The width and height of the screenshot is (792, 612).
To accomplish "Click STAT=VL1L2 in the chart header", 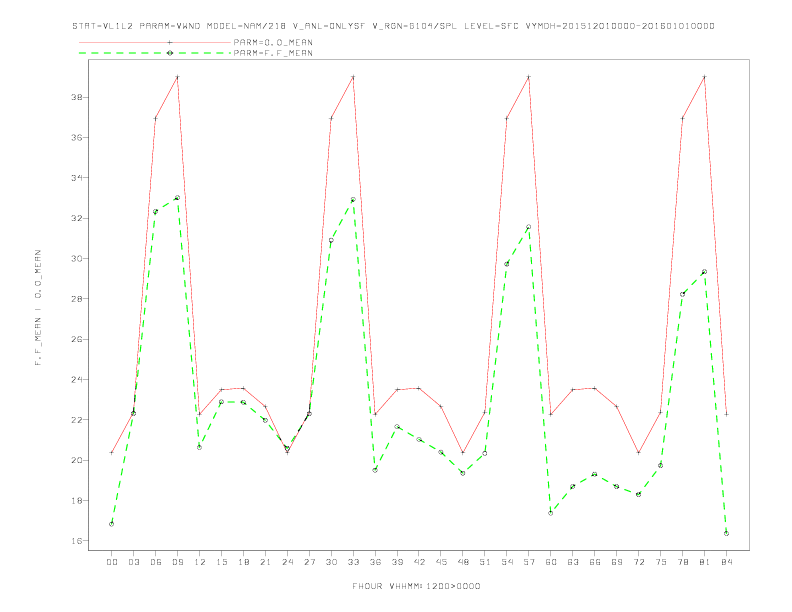I will click(x=103, y=26).
